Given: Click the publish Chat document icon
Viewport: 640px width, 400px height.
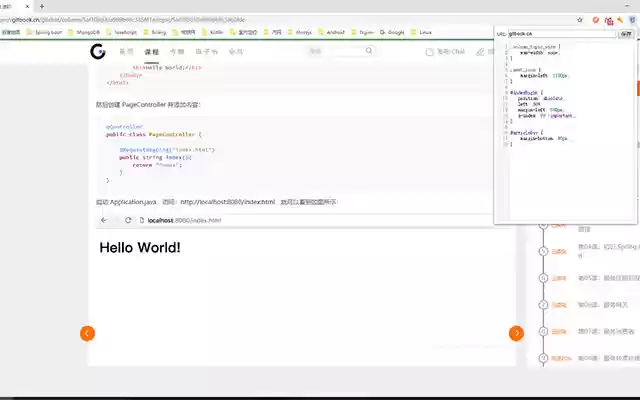Looking at the screenshot, I should click(429, 52).
